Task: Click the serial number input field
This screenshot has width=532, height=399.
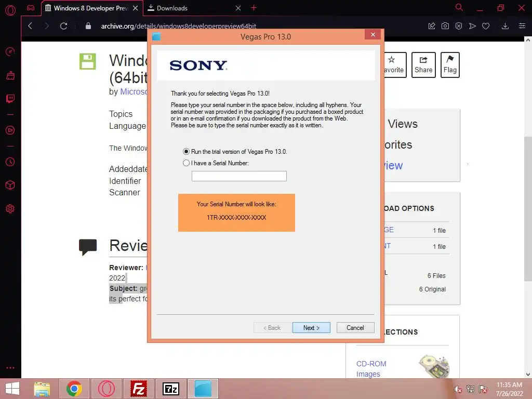Action: pyautogui.click(x=239, y=176)
